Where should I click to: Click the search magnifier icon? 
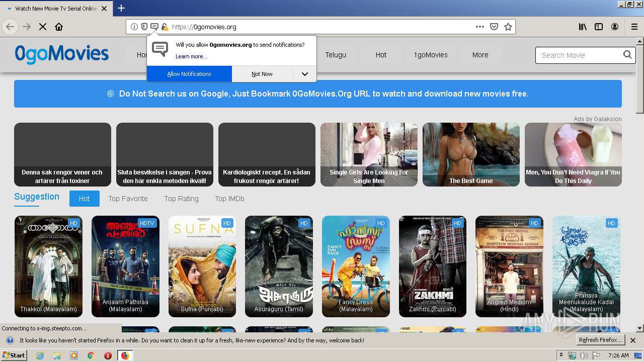(x=627, y=55)
